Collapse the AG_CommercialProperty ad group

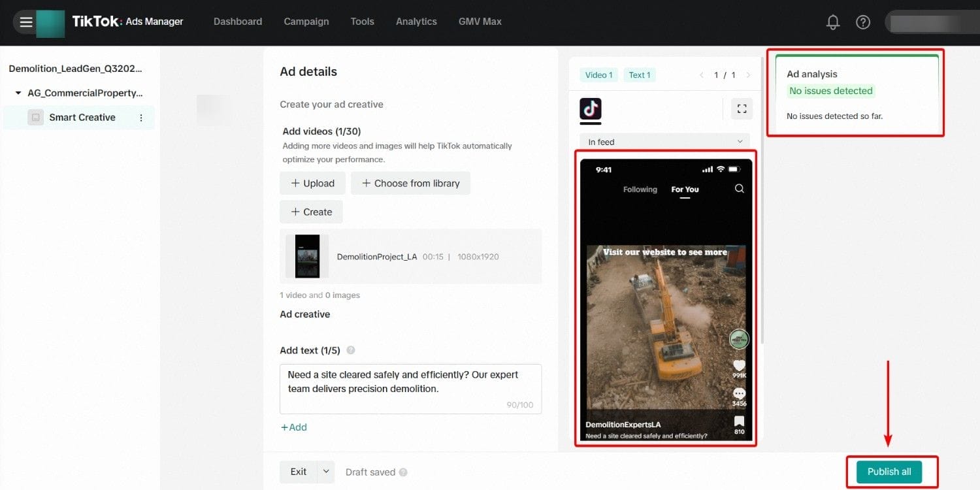[18, 93]
